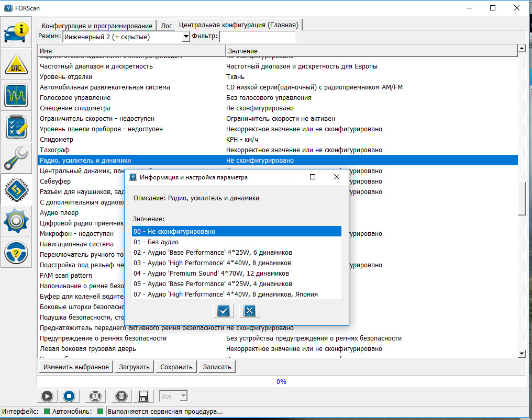Click the 'Изменить выбранное' button
The height and width of the screenshot is (420, 532).
pyautogui.click(x=76, y=367)
